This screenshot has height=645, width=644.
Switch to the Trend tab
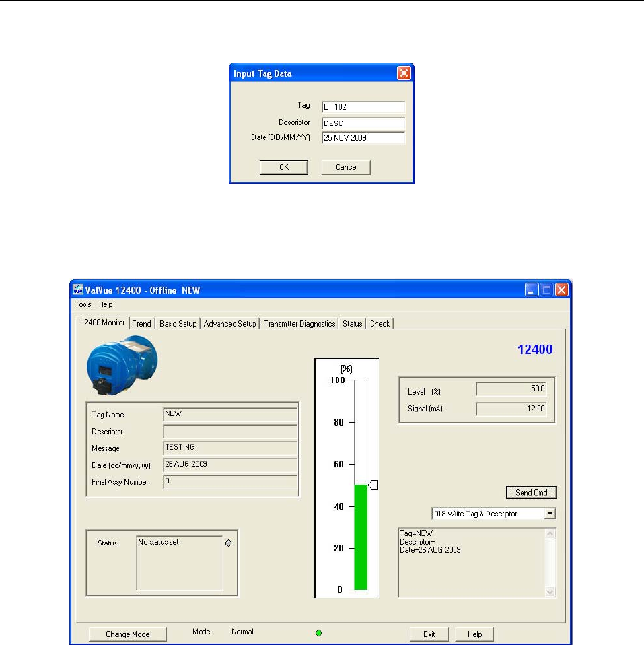coord(142,324)
